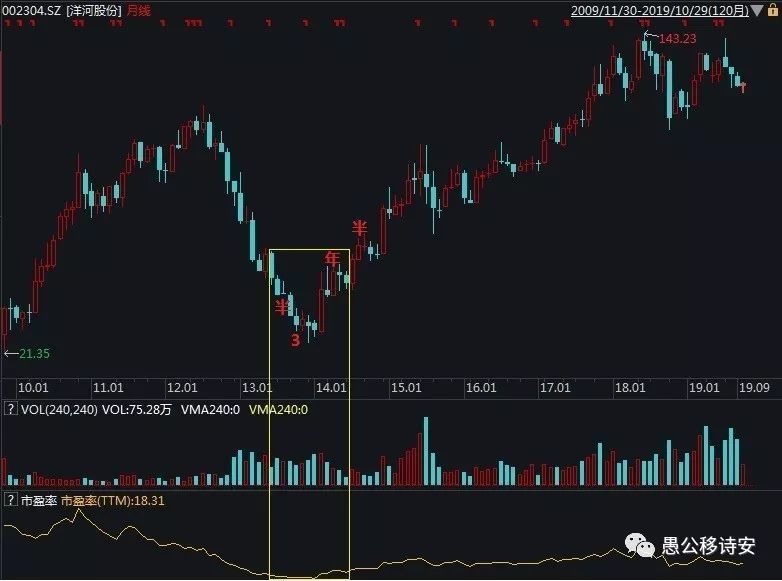The image size is (782, 581).
Task: Click the WeChat logo watermark
Action: coord(640,545)
